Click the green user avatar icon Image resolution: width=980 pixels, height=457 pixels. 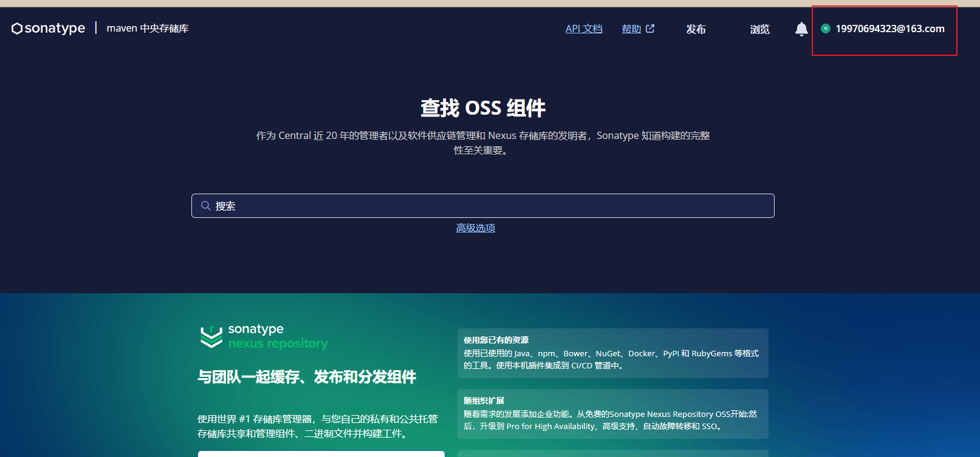coord(825,29)
